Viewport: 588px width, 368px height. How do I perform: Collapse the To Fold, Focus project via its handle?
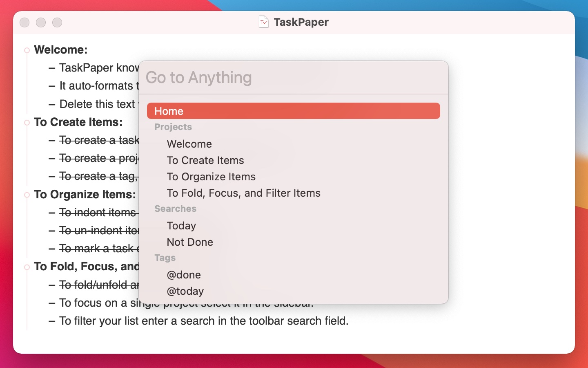pyautogui.click(x=27, y=267)
